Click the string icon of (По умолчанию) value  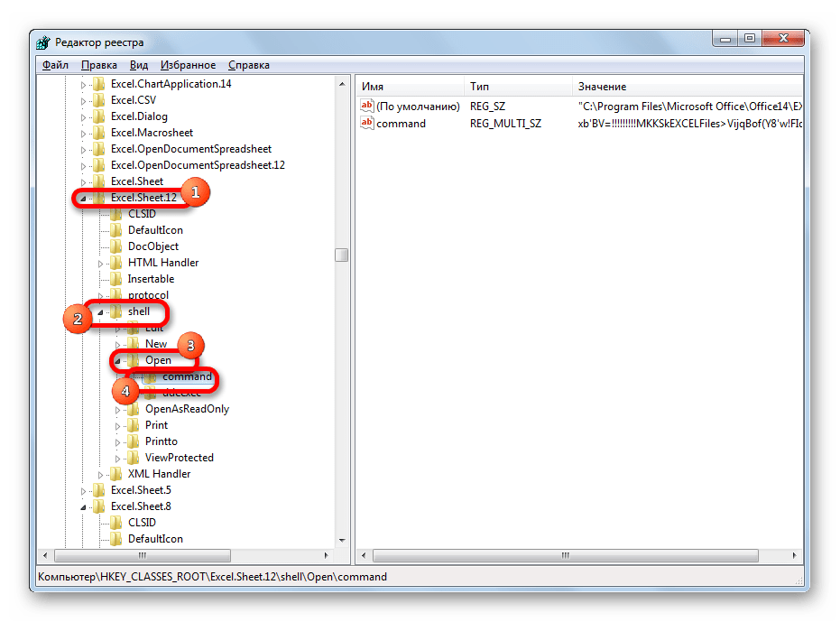[x=367, y=106]
